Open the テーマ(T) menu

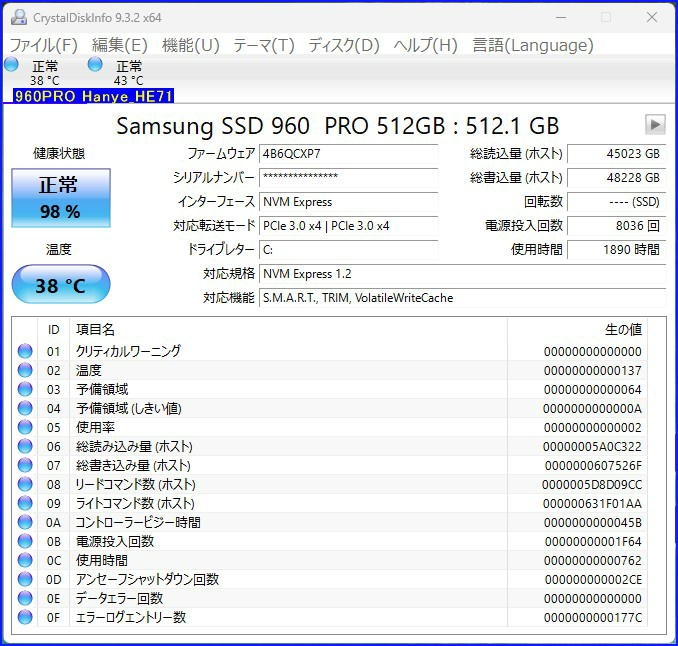(264, 45)
